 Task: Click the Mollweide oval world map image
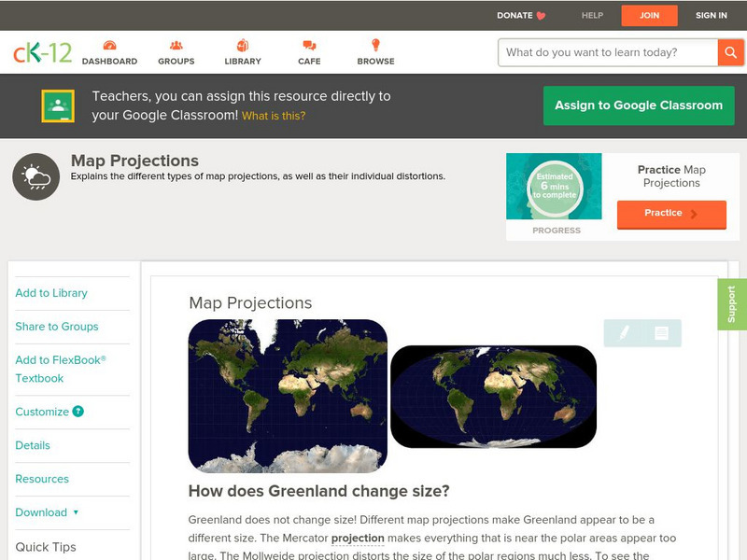click(x=494, y=397)
